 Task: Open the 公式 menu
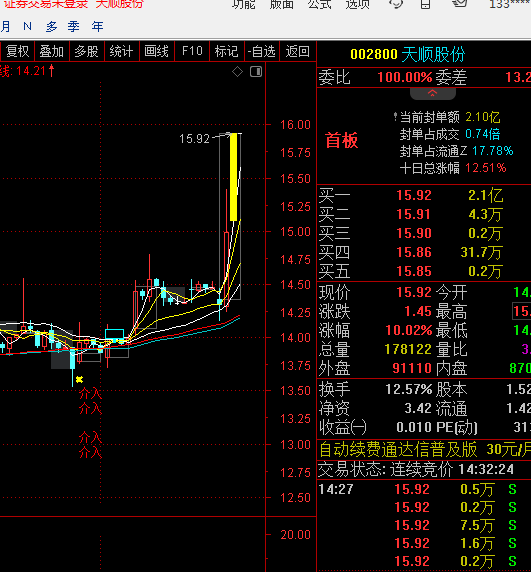pyautogui.click(x=319, y=4)
